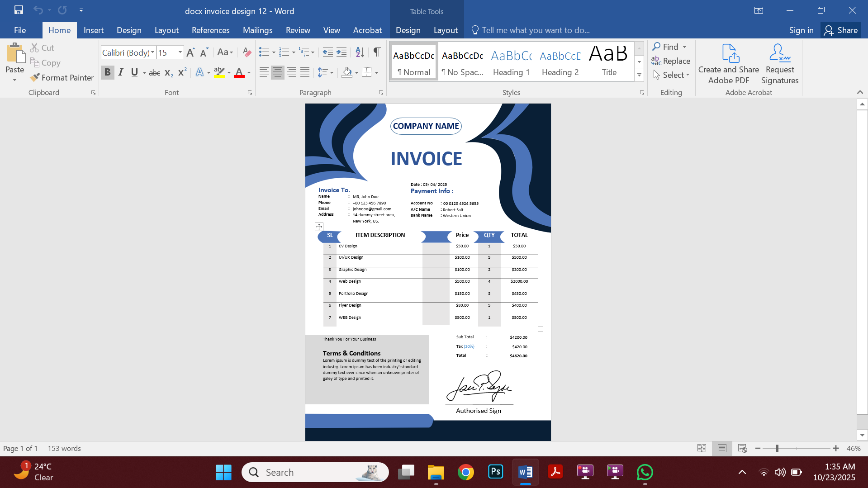
Task: Open the Format Painter
Action: pyautogui.click(x=62, y=77)
